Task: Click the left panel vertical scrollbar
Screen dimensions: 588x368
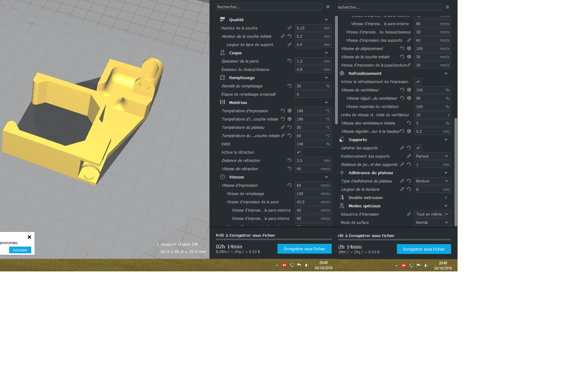Action: [336, 70]
